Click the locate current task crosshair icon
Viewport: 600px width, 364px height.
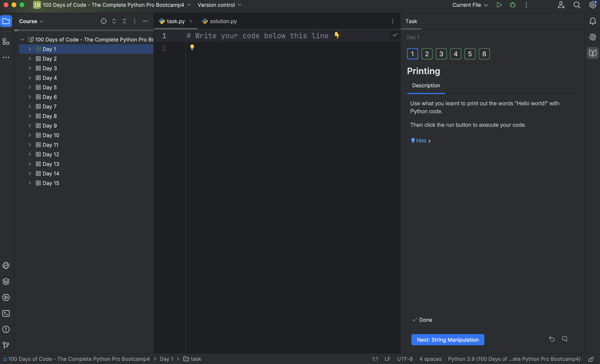(103, 21)
